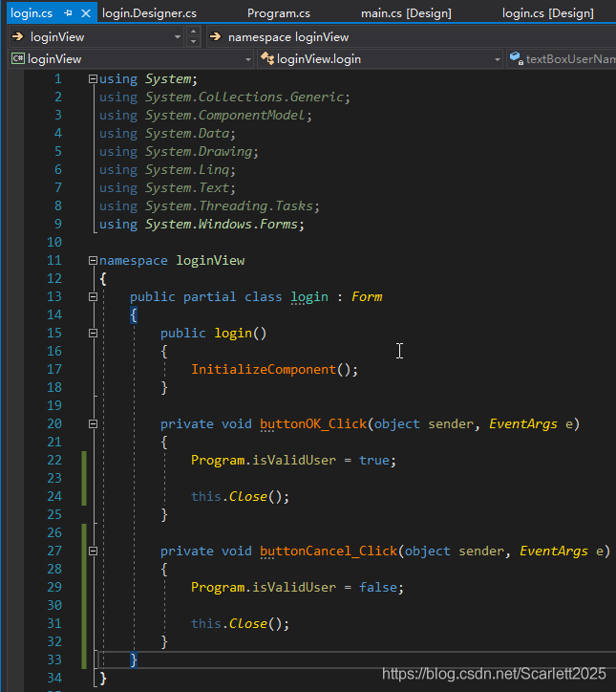Click the namespace loginView arrow icon

pyautogui.click(x=215, y=36)
